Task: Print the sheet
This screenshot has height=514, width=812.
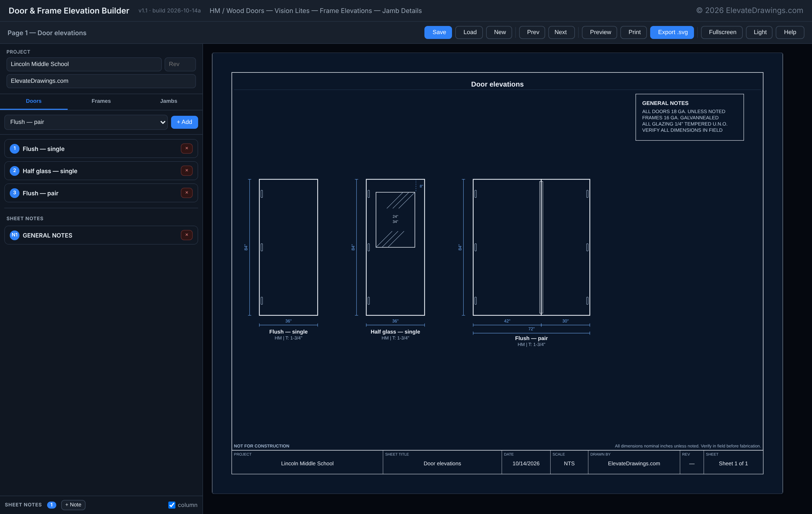Action: point(634,32)
